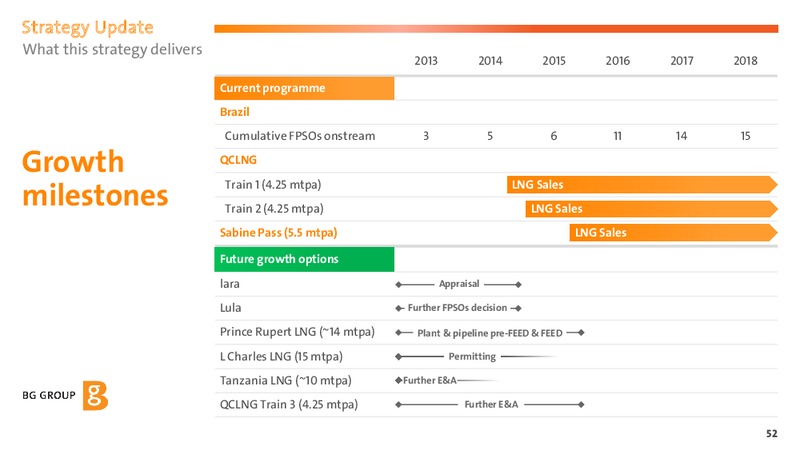Click 'Tanzania LNG (~10 mtpa)' label
Viewport: 800px width, 450px height.
[x=286, y=380]
